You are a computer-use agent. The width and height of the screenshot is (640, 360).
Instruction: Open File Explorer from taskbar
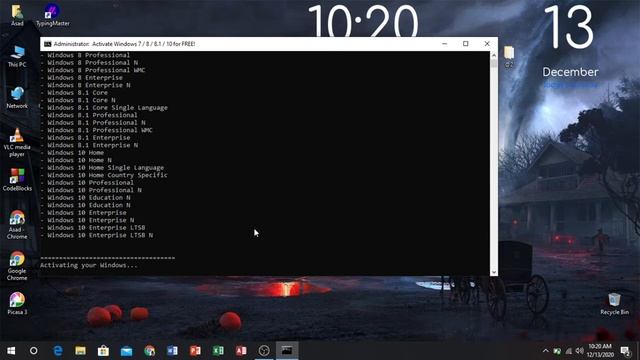pos(80,351)
